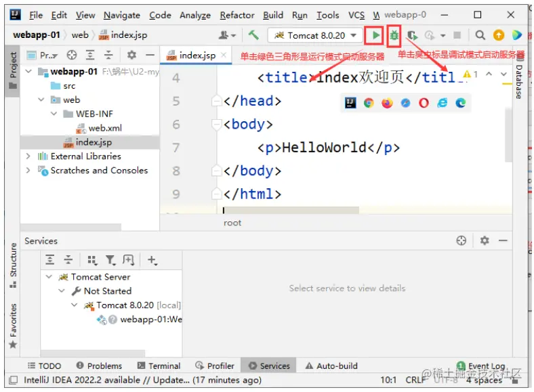Build project with the hammer icon

(x=253, y=35)
